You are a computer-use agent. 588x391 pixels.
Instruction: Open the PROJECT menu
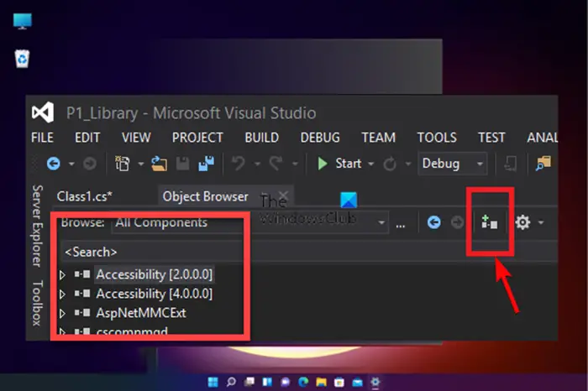197,138
